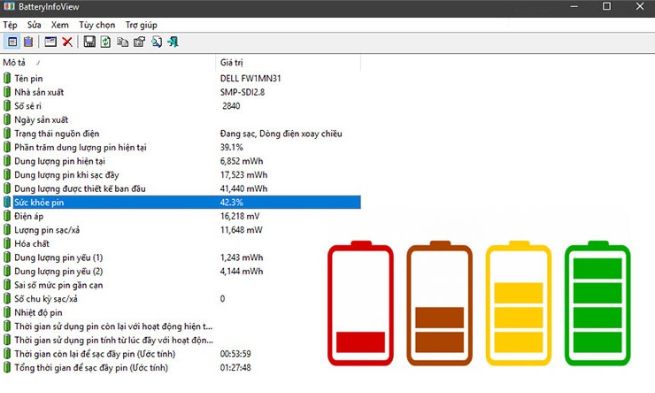Switch to battery log view icon
The height and width of the screenshot is (393, 655).
(x=28, y=42)
